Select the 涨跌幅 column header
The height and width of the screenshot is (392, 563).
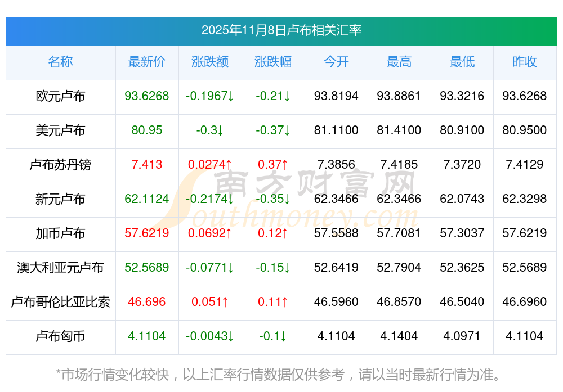(273, 62)
